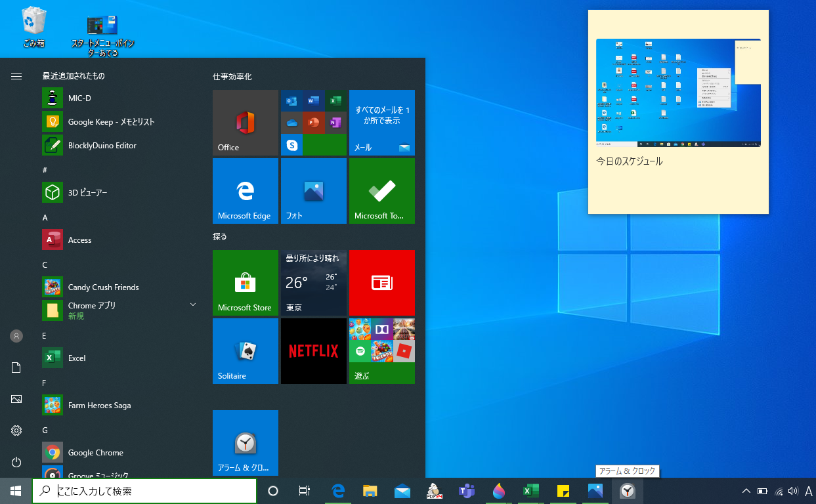The height and width of the screenshot is (504, 816).
Task: Open BlocklyDuino Editor in app list
Action: pos(119,146)
